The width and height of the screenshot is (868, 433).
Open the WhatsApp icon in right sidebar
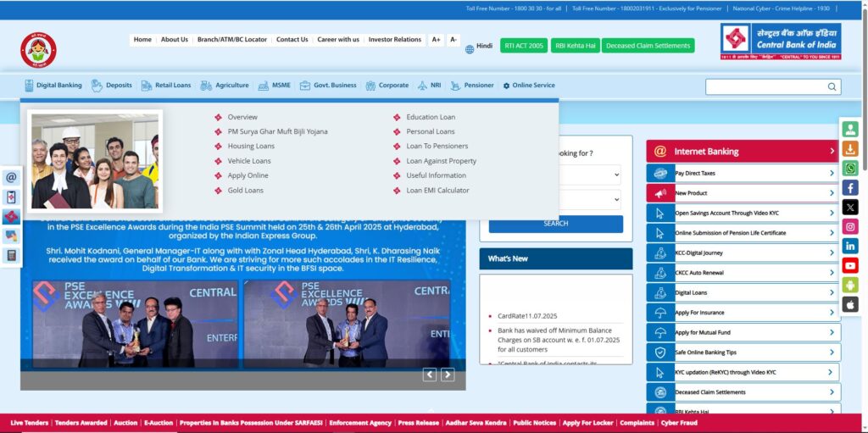click(850, 169)
